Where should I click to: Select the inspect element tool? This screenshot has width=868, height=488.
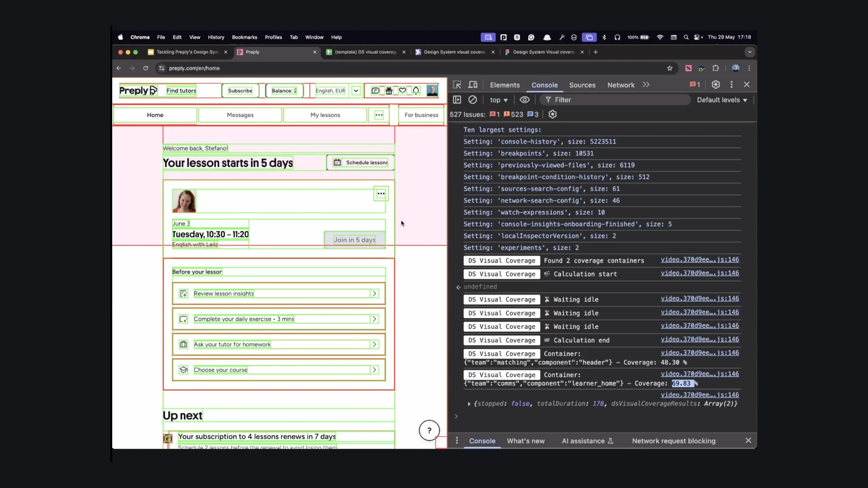coord(457,84)
